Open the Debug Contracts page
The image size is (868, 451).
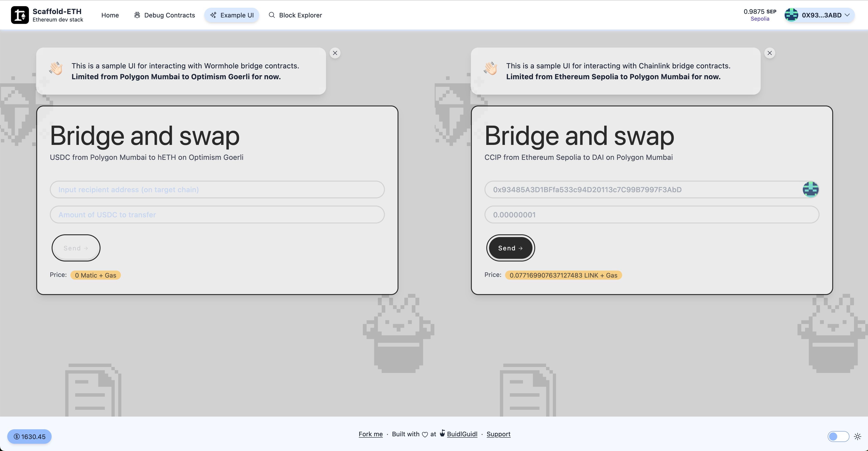[x=164, y=15]
